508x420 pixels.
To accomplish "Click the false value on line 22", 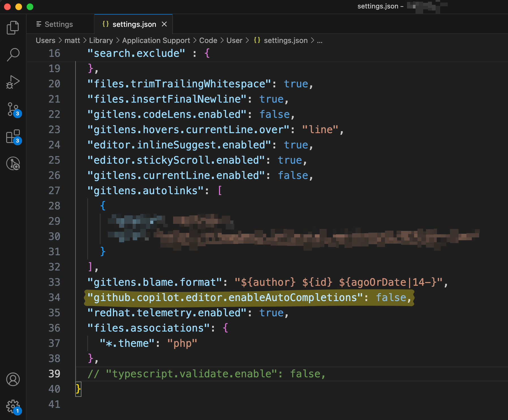I will 275,114.
